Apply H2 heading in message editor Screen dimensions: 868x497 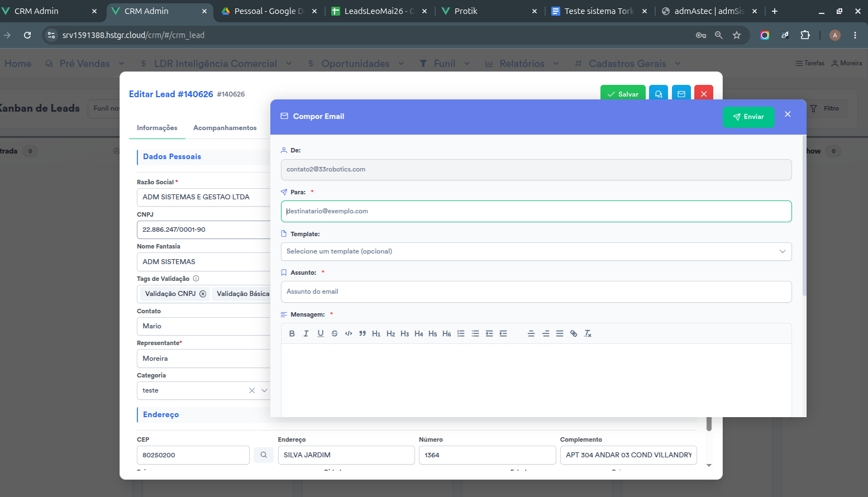click(x=390, y=333)
